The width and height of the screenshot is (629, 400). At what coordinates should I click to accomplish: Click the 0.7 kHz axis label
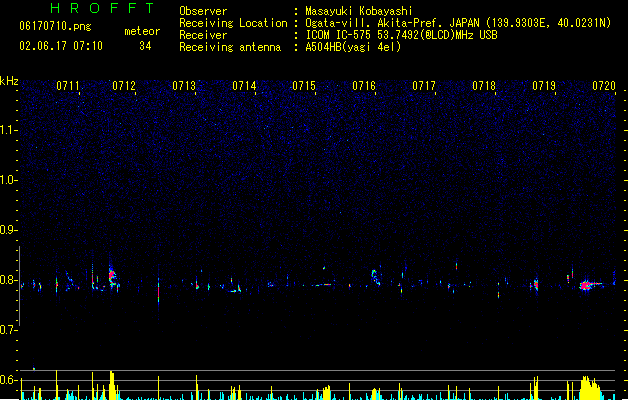tap(8, 330)
